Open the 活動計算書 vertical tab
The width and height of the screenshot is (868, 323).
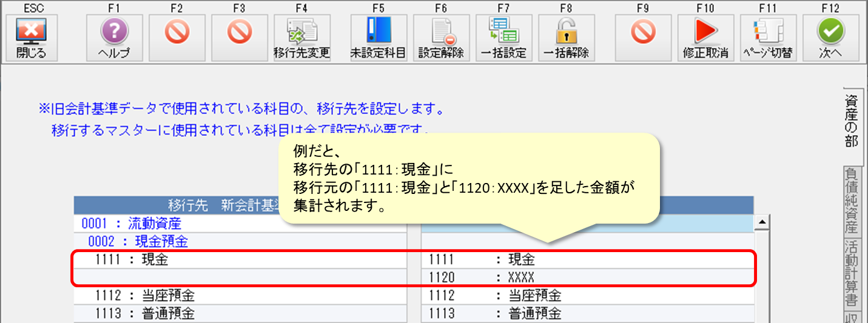pyautogui.click(x=851, y=274)
